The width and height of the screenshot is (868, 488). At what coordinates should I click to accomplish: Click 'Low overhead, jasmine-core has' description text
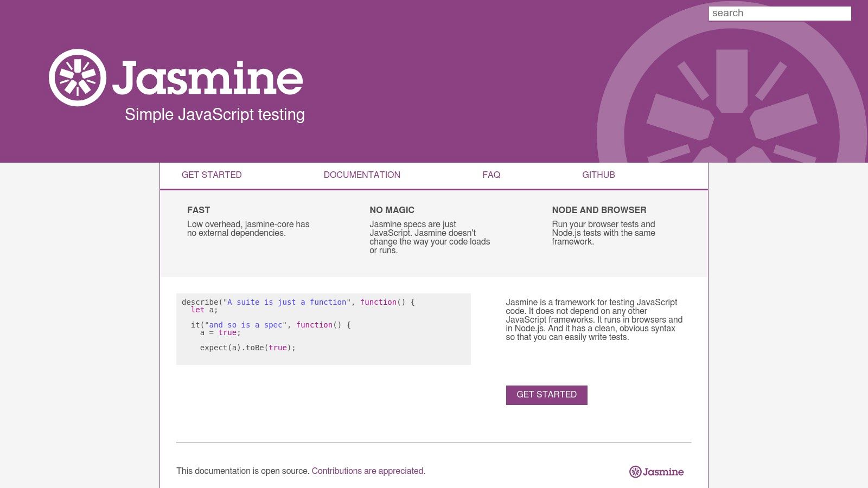[x=248, y=224]
